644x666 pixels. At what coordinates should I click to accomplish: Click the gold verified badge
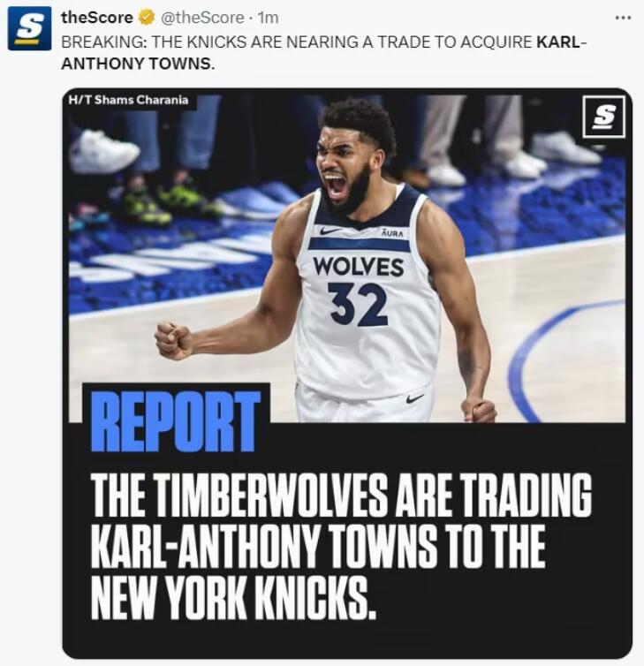(x=147, y=18)
